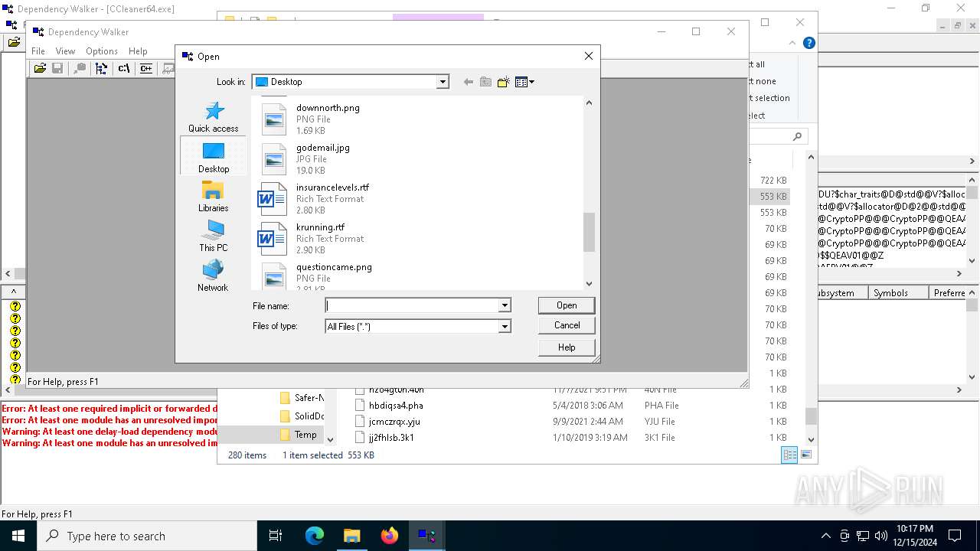Toggle the full paths C:\ toolbar icon

[x=123, y=68]
